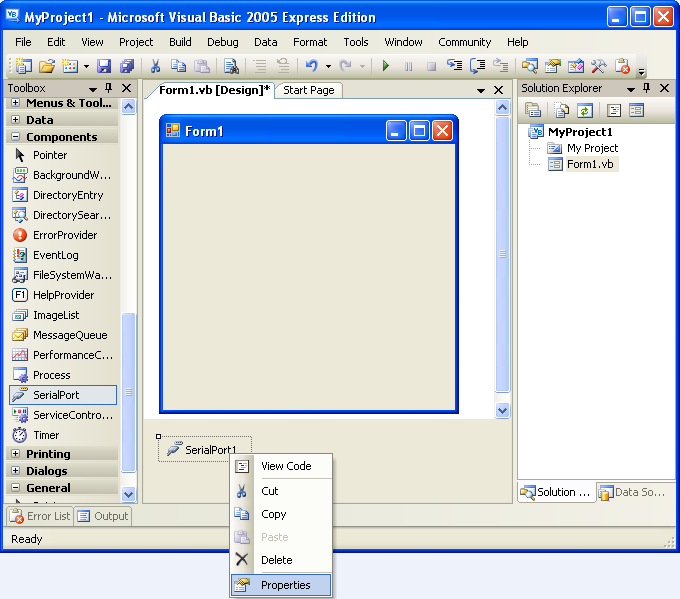Switch to Data Sources tab
Viewport: 680px width, 599px height.
pyautogui.click(x=634, y=492)
